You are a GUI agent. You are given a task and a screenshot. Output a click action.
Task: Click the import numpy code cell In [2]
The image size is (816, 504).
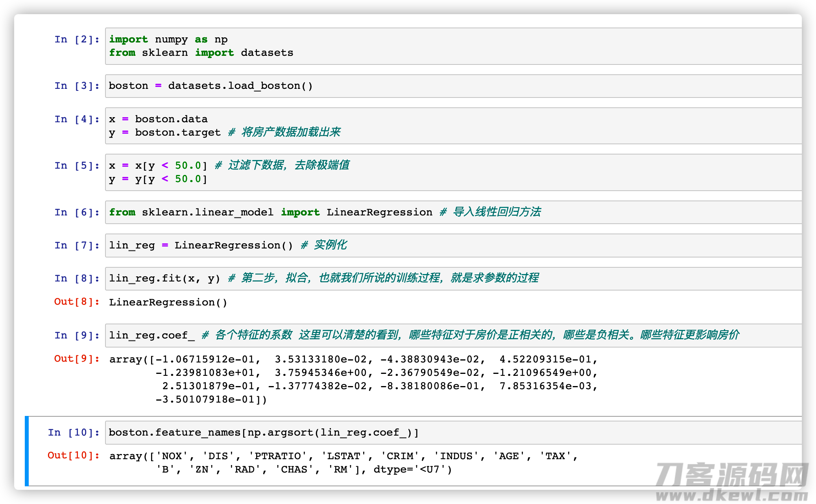[453, 46]
